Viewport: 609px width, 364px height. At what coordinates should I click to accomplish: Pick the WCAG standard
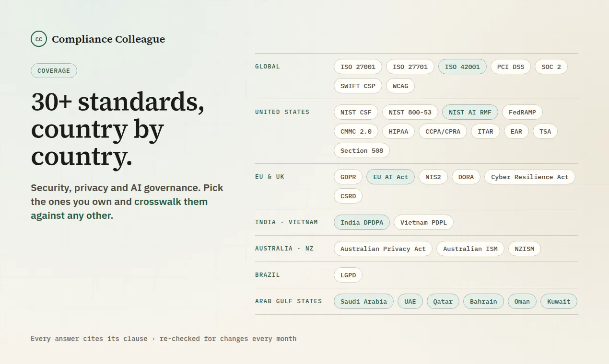click(400, 86)
